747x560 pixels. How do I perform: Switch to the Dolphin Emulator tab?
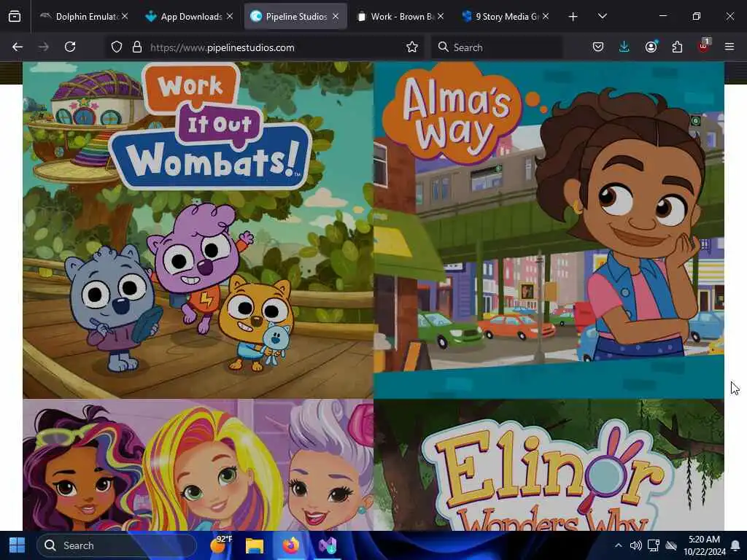point(85,17)
